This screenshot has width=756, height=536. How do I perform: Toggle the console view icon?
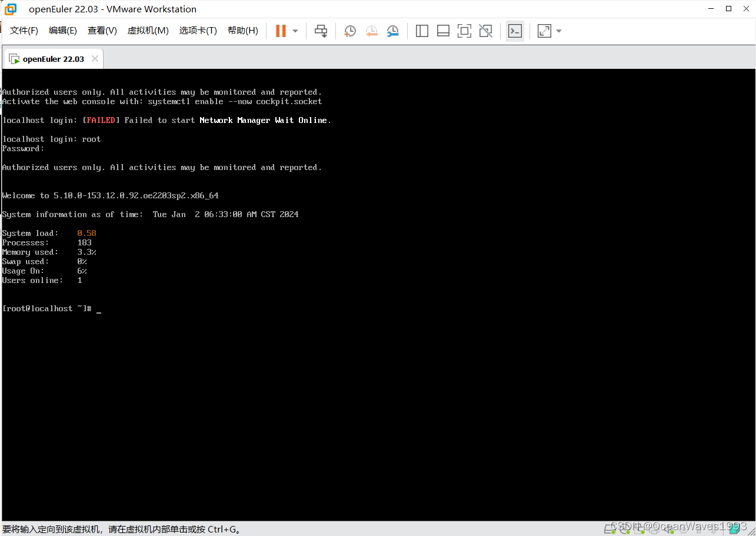(x=515, y=31)
